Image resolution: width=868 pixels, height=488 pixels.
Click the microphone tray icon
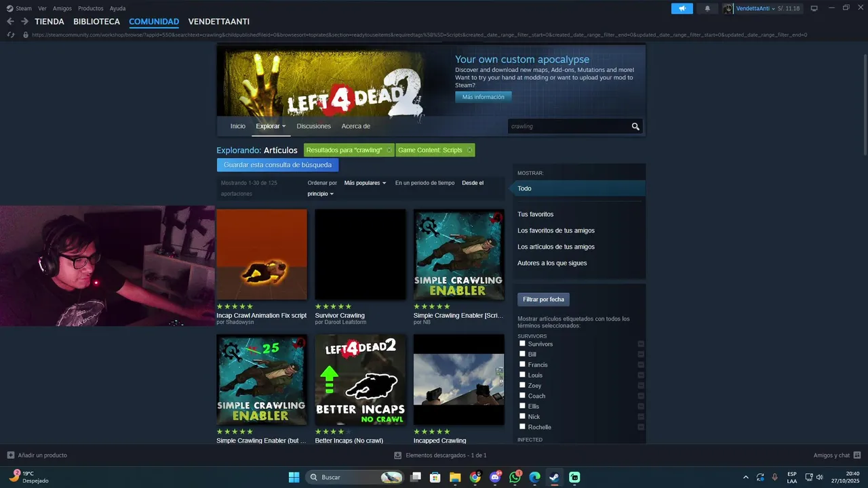tap(774, 477)
